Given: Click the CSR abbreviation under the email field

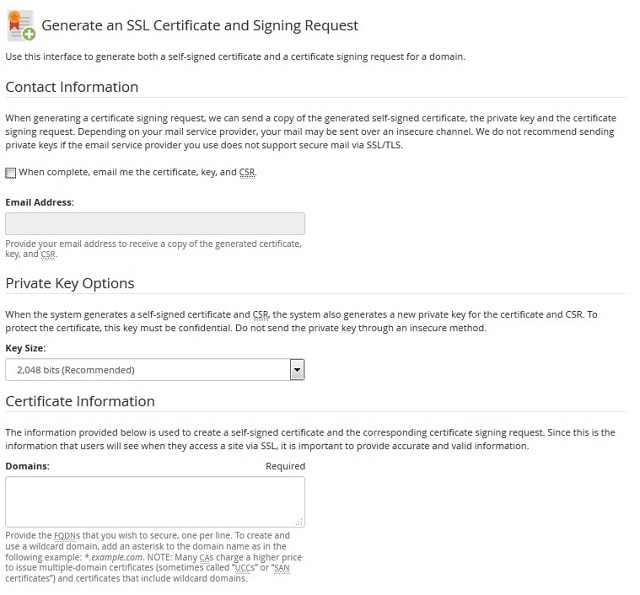Looking at the screenshot, I should (x=48, y=254).
